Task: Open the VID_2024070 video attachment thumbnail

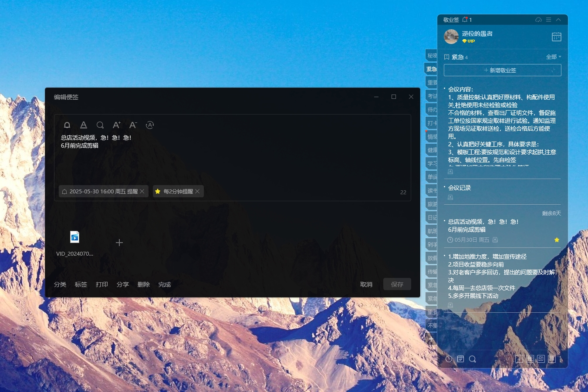Action: point(75,237)
